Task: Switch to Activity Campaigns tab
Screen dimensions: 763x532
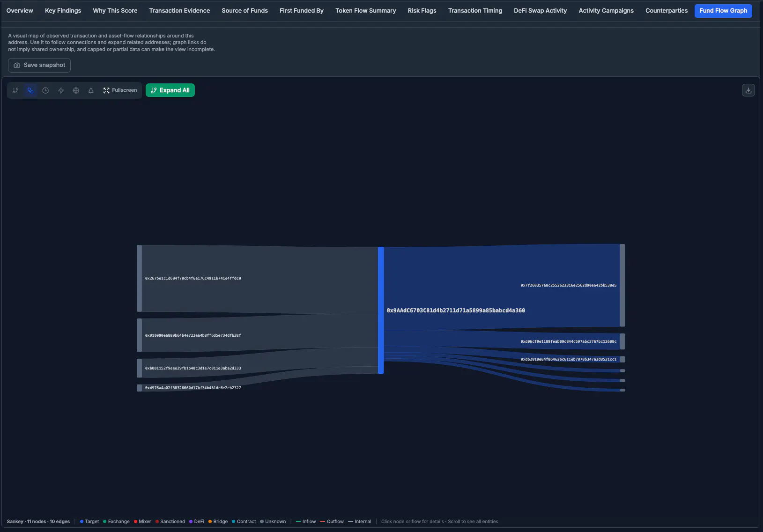Action: pyautogui.click(x=606, y=11)
